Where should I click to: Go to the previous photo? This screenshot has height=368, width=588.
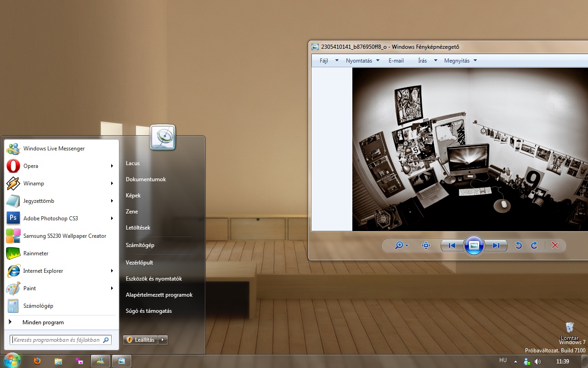[x=452, y=246]
